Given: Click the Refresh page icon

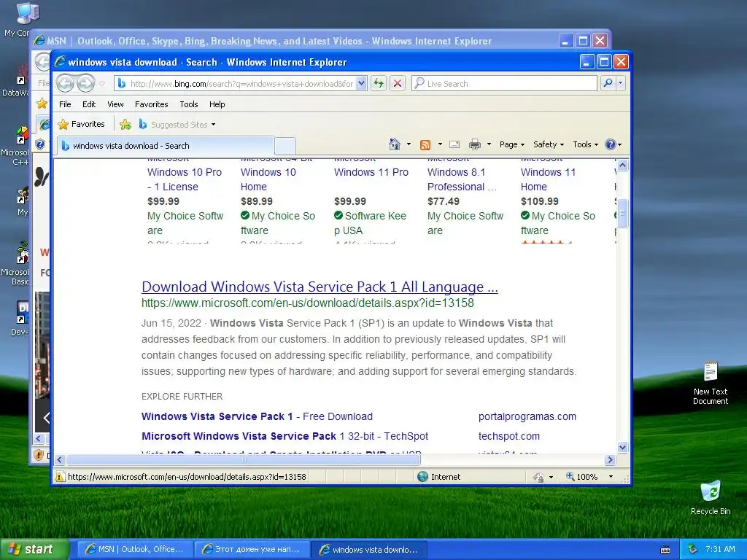Looking at the screenshot, I should 379,83.
